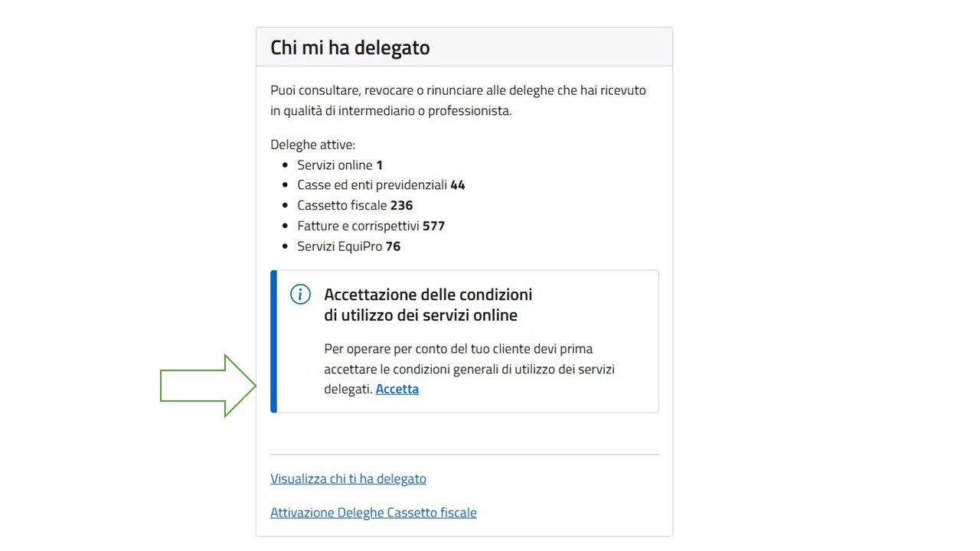Click the blue bar of the notice box
Screen dimensions: 980x551
pos(273,341)
